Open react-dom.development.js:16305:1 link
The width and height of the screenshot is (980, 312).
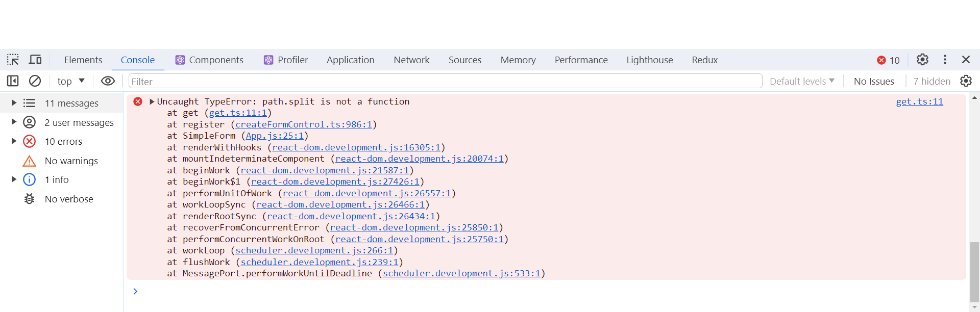356,147
